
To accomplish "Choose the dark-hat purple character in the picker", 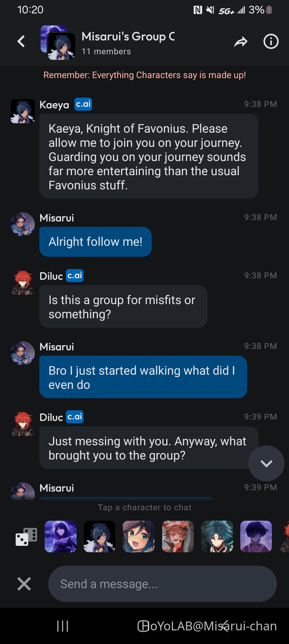I will pyautogui.click(x=256, y=536).
